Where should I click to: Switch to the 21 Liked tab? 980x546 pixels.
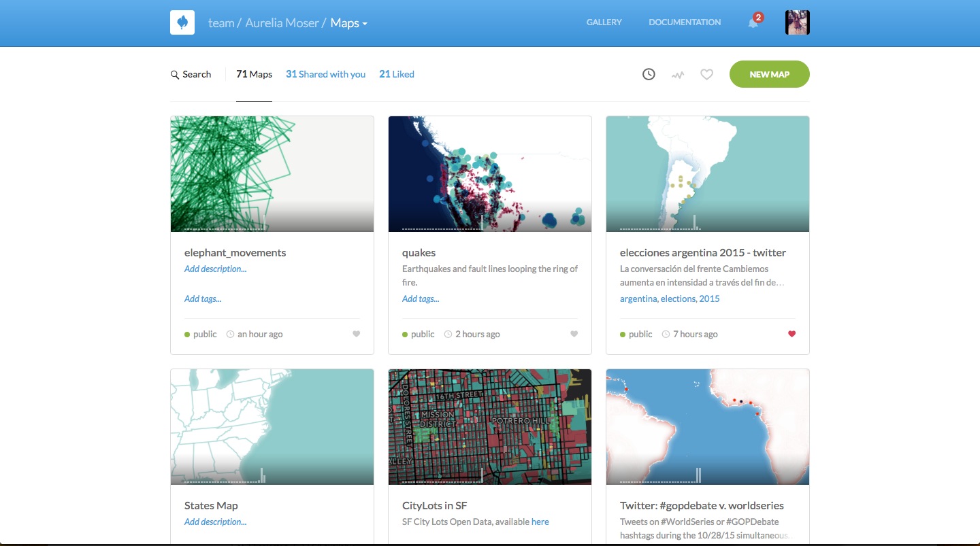pyautogui.click(x=396, y=74)
